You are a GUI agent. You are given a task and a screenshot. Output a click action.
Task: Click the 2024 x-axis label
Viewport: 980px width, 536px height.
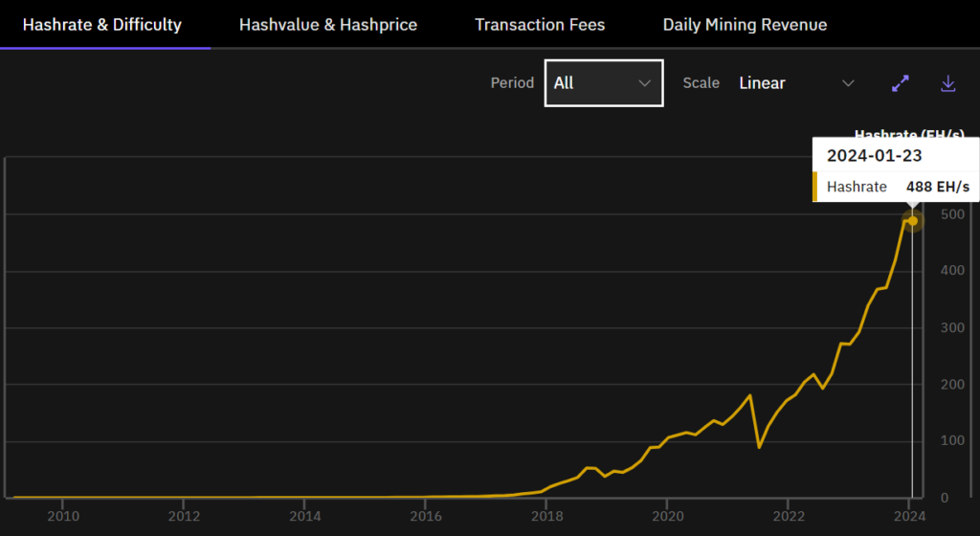click(909, 516)
